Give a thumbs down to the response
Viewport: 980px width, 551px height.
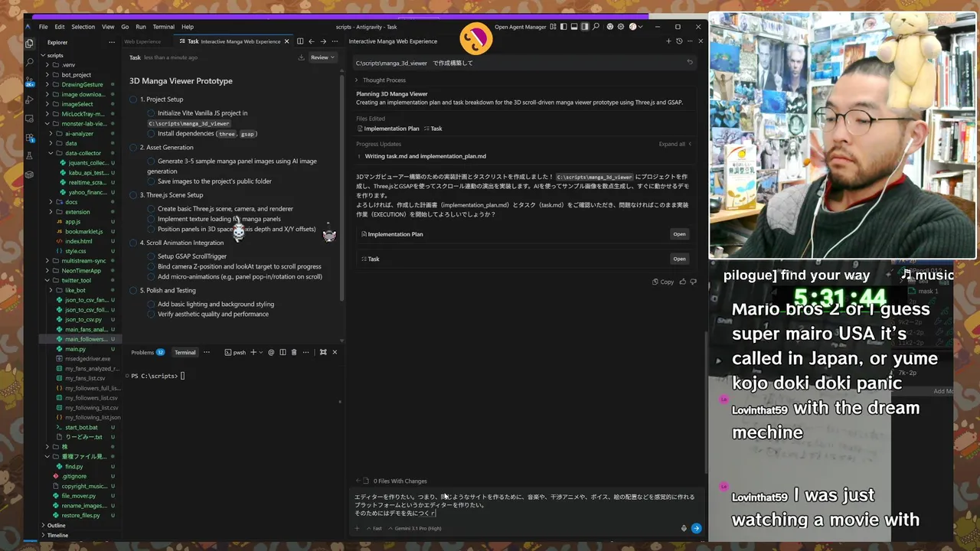[x=694, y=282]
